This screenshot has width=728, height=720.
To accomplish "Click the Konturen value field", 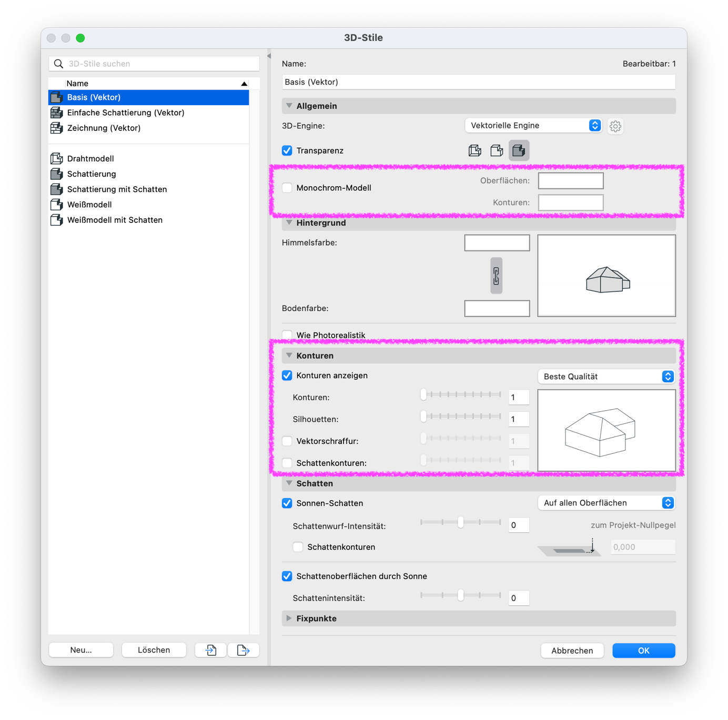I will tap(519, 398).
